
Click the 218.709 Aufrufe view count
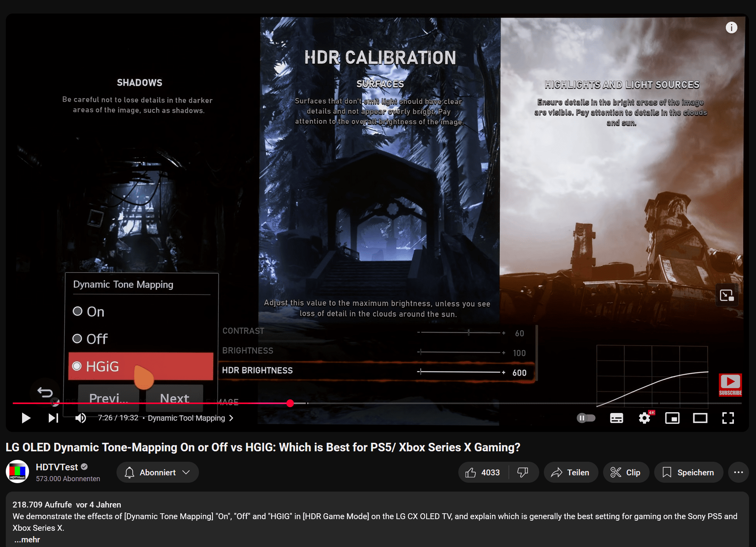tap(42, 504)
